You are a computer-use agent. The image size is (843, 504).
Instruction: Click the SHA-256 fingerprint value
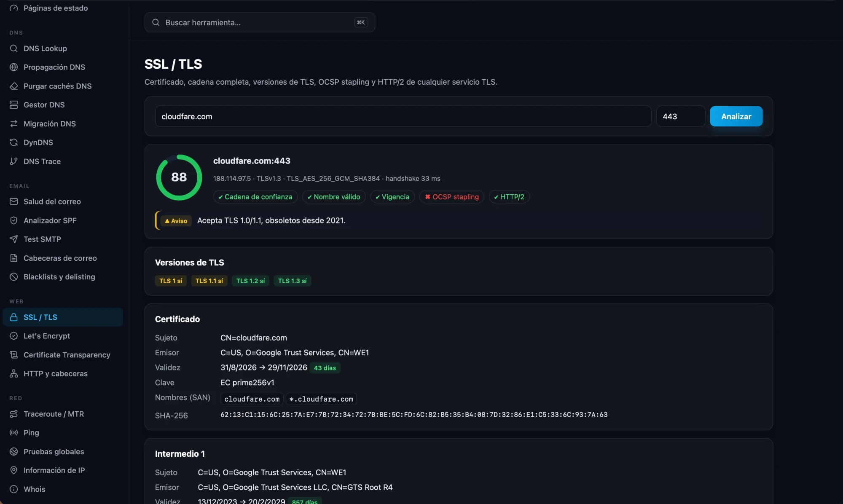414,415
